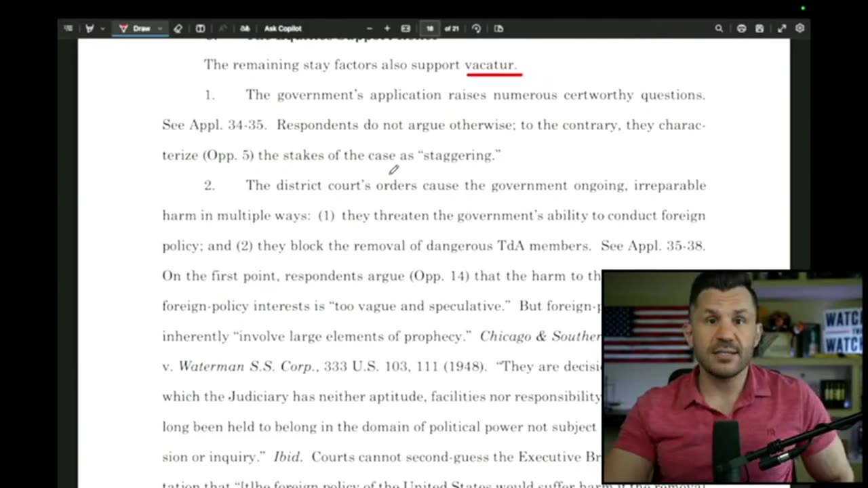Open Find in document search
The width and height of the screenshot is (868, 488).
point(719,28)
